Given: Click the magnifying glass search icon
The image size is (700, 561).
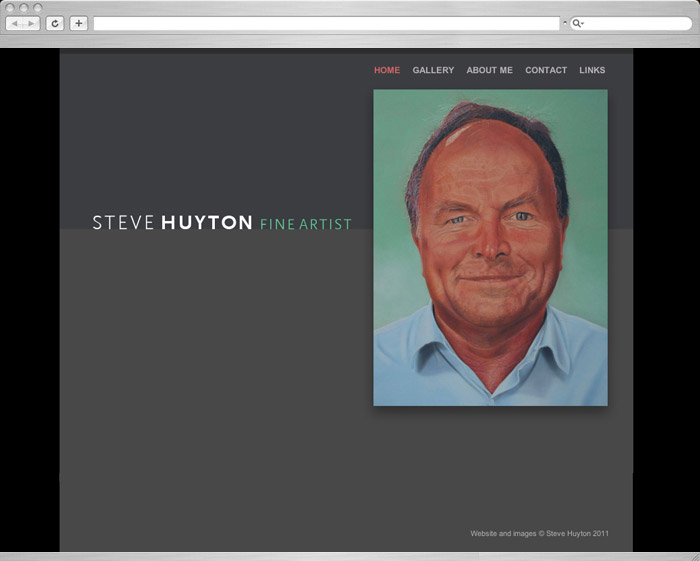Looking at the screenshot, I should (x=577, y=23).
